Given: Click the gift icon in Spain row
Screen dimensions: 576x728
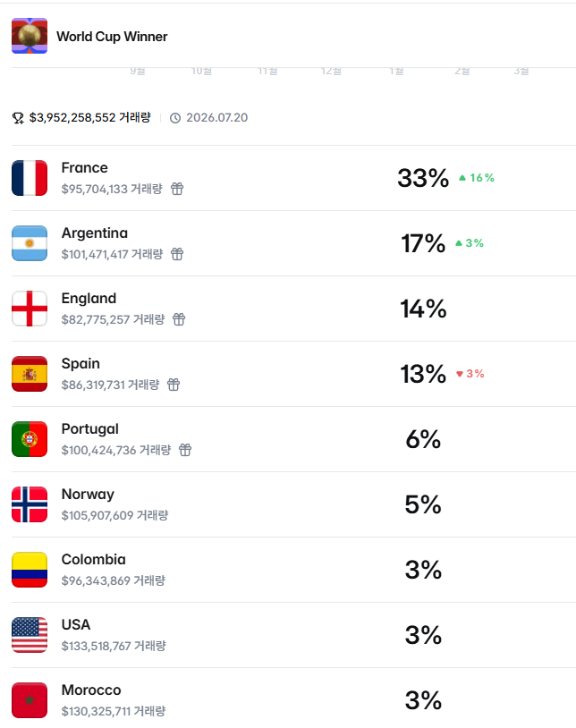Looking at the screenshot, I should [174, 385].
